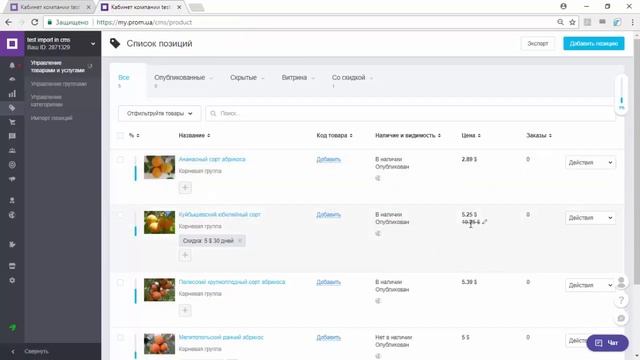Open the bar chart statistics icon in sidebar
Screen dimensions: 640x360
tap(12, 93)
